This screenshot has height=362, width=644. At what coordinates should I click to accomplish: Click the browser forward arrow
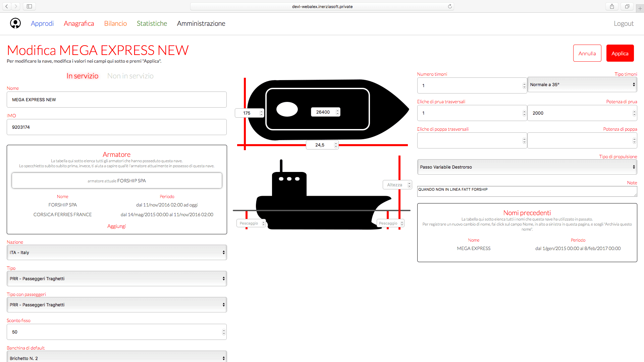16,6
